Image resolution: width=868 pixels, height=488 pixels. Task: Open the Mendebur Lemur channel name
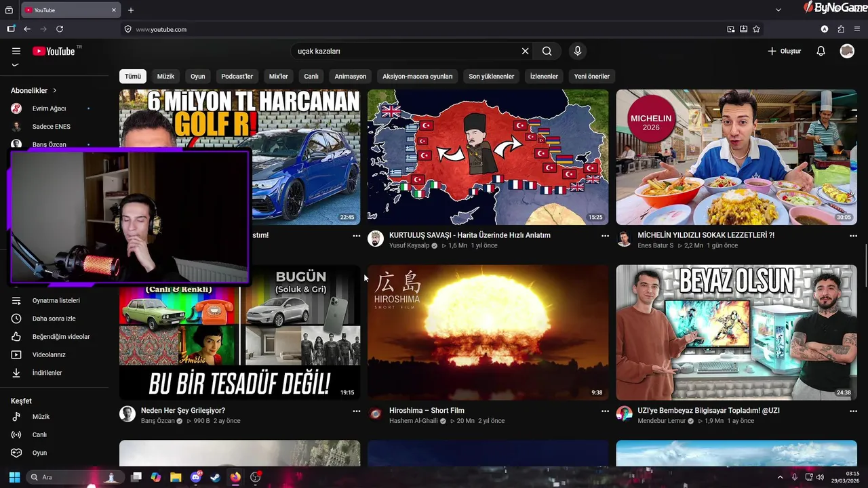662,421
